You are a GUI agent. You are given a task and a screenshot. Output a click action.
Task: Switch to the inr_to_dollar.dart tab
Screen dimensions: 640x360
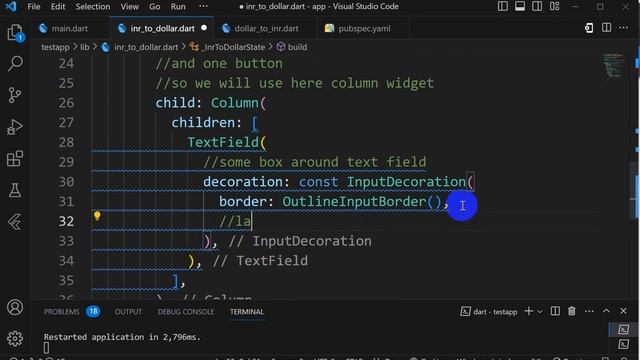pyautogui.click(x=162, y=28)
